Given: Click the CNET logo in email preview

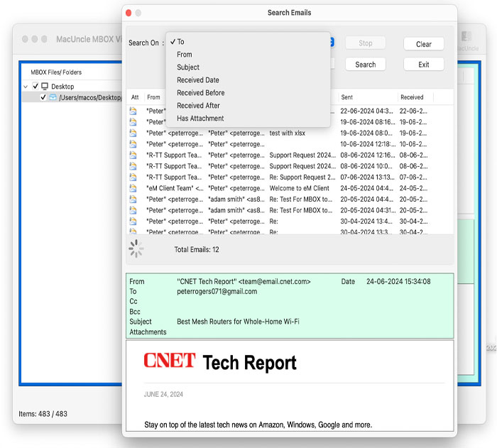Looking at the screenshot, I should (170, 361).
